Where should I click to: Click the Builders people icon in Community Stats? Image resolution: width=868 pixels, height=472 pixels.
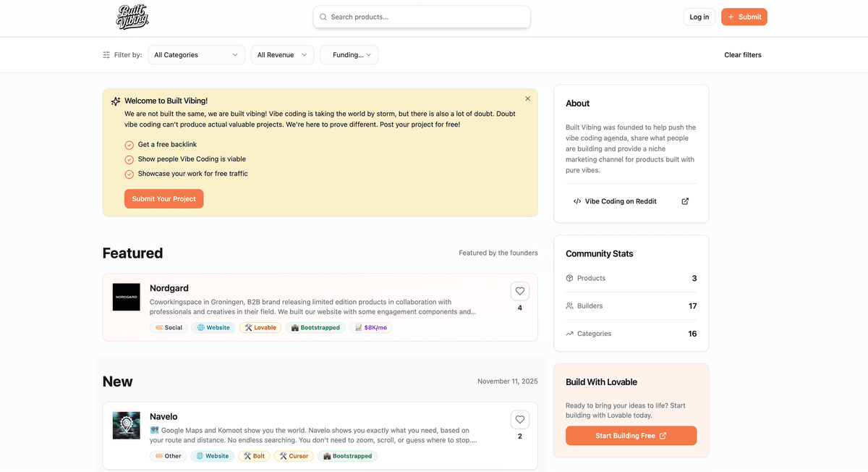[571, 305]
